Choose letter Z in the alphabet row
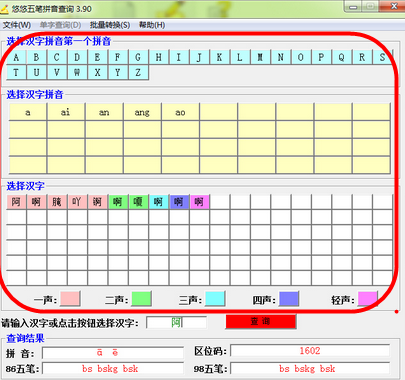This screenshot has width=405, height=380. tap(138, 72)
